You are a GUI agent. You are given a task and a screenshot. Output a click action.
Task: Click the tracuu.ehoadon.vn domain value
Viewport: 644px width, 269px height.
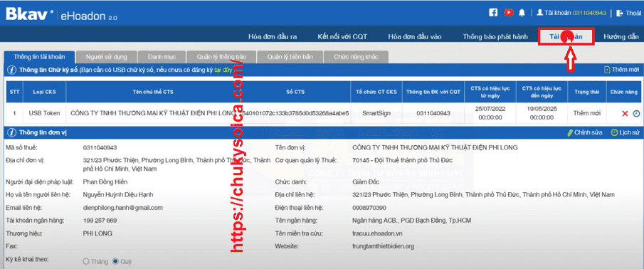377,233
